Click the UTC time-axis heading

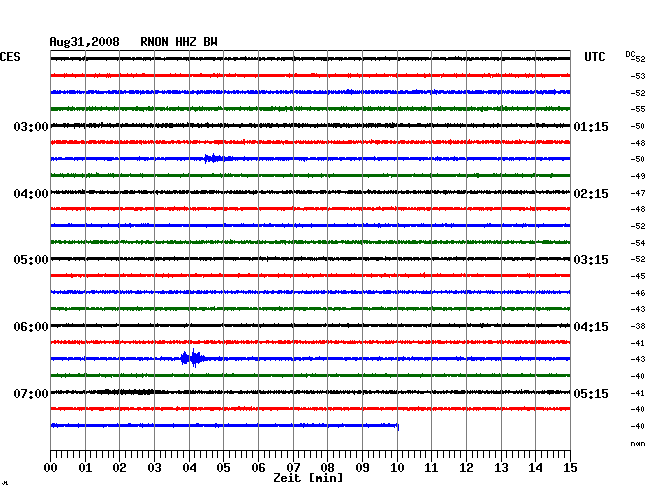594,57
